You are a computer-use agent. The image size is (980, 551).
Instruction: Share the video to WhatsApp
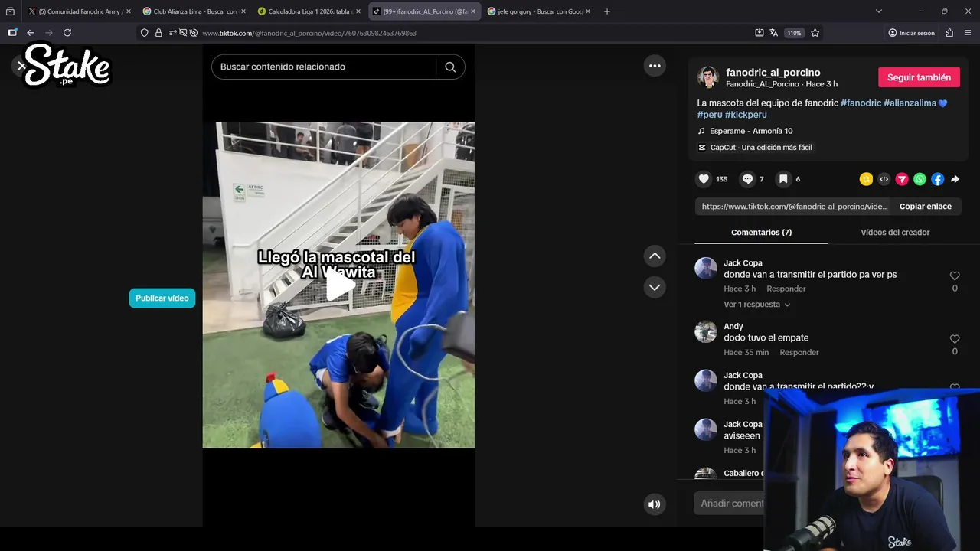coord(920,179)
